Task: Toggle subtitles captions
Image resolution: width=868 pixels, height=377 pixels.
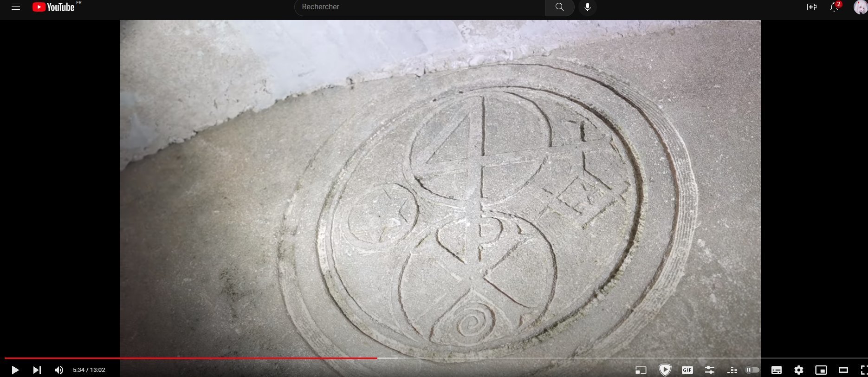Action: click(x=777, y=370)
